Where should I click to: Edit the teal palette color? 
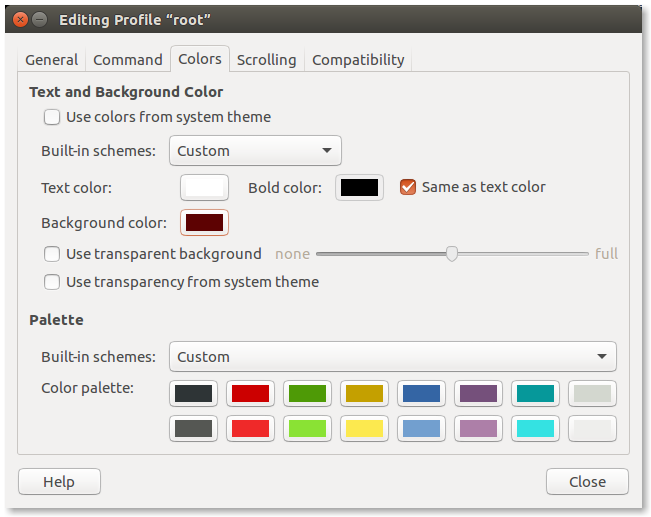[535, 393]
